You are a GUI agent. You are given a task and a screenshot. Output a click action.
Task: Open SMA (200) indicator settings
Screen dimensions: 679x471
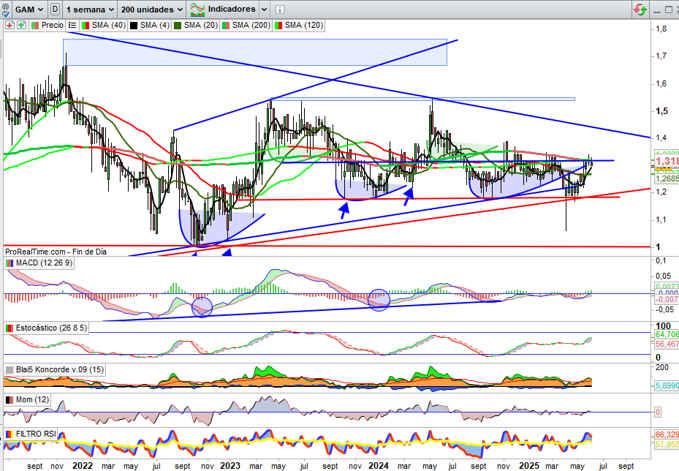tap(251, 26)
